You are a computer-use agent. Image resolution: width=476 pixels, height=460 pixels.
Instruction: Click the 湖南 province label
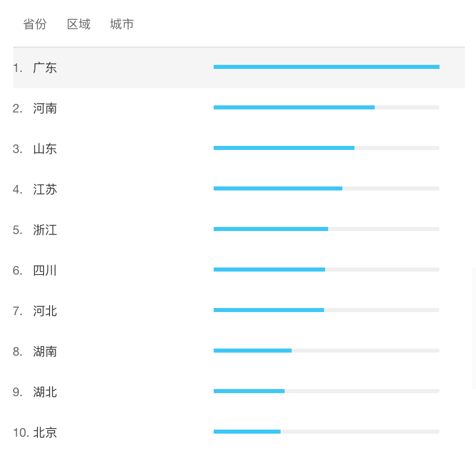click(45, 351)
